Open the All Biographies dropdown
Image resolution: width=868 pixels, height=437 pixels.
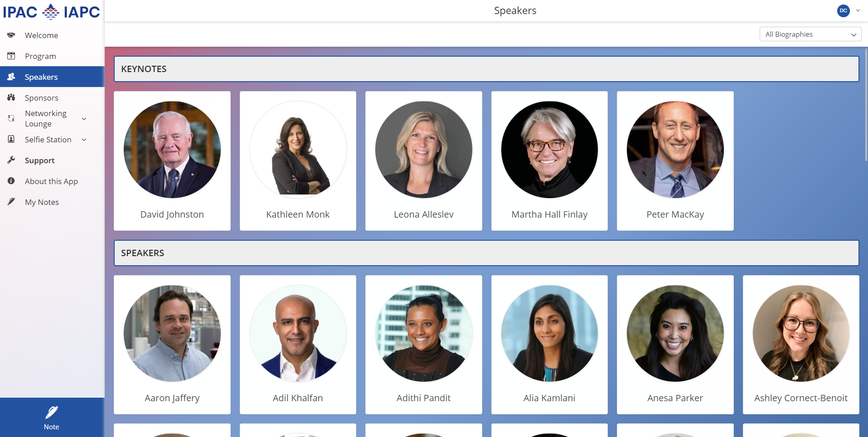pos(810,34)
